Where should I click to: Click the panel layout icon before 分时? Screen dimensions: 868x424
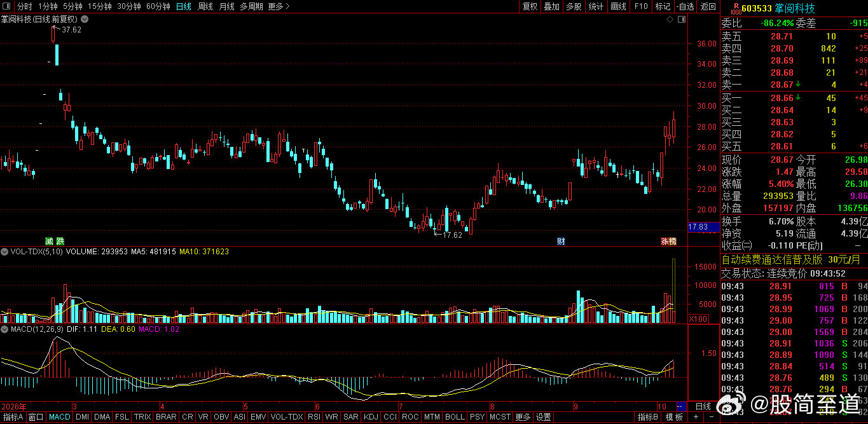[8, 6]
